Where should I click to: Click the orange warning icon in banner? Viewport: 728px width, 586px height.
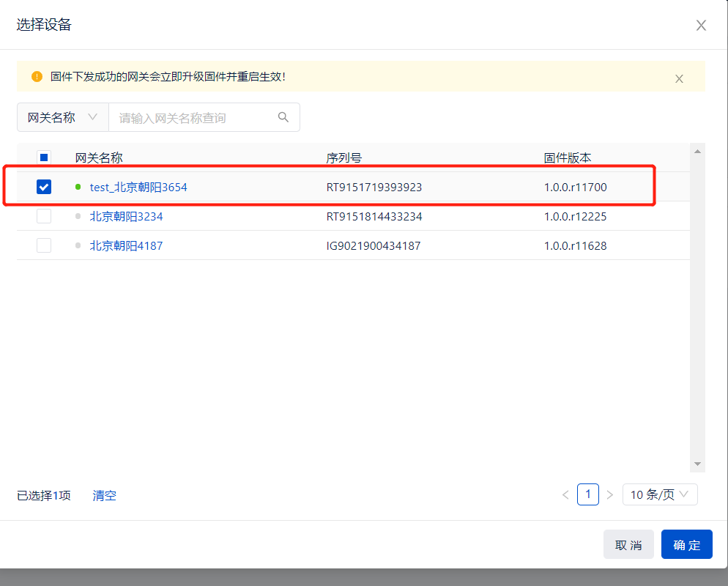37,77
